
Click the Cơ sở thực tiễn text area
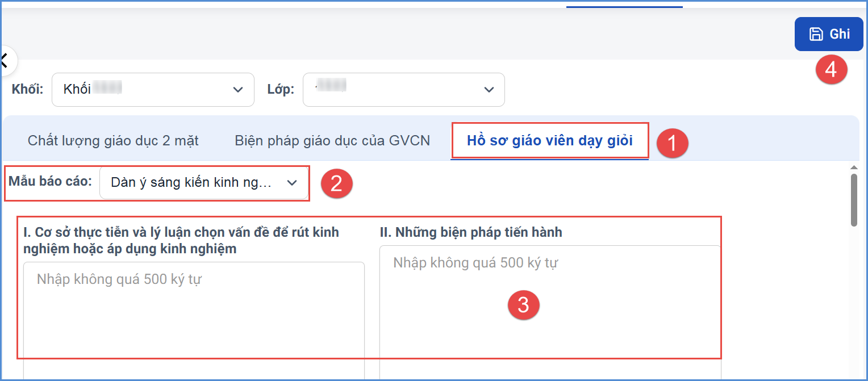[x=194, y=321]
